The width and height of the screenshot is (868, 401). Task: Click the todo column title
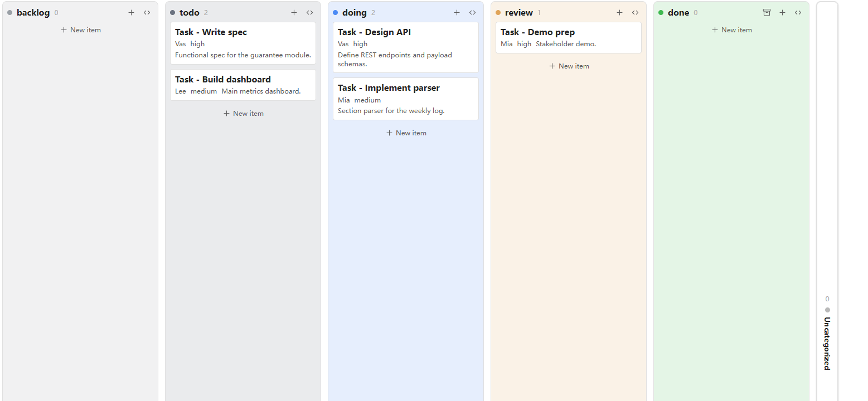190,13
